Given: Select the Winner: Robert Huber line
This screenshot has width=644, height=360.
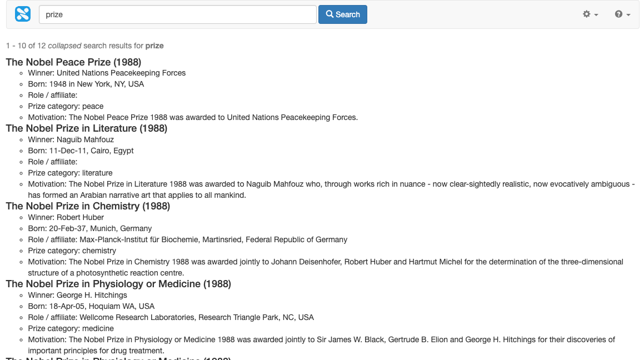Looking at the screenshot, I should (x=66, y=217).
